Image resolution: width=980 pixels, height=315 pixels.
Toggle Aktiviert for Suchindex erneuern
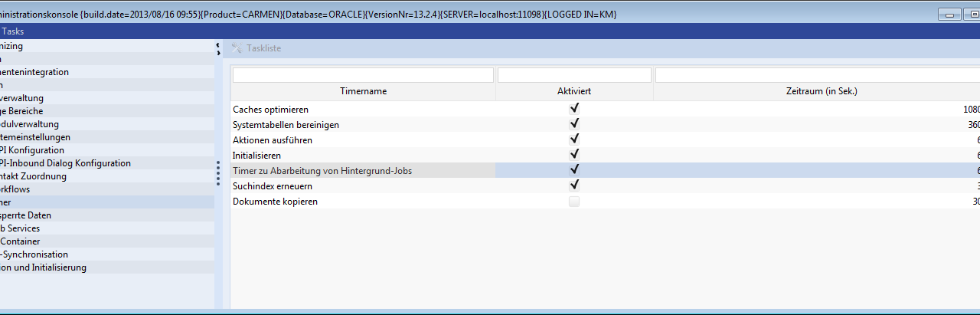574,185
